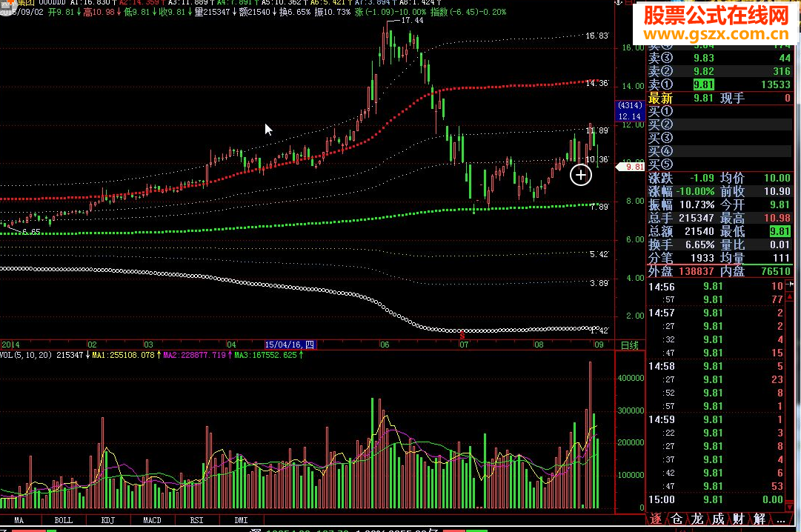Click the MA1:255108.078 volume value

click(123, 355)
